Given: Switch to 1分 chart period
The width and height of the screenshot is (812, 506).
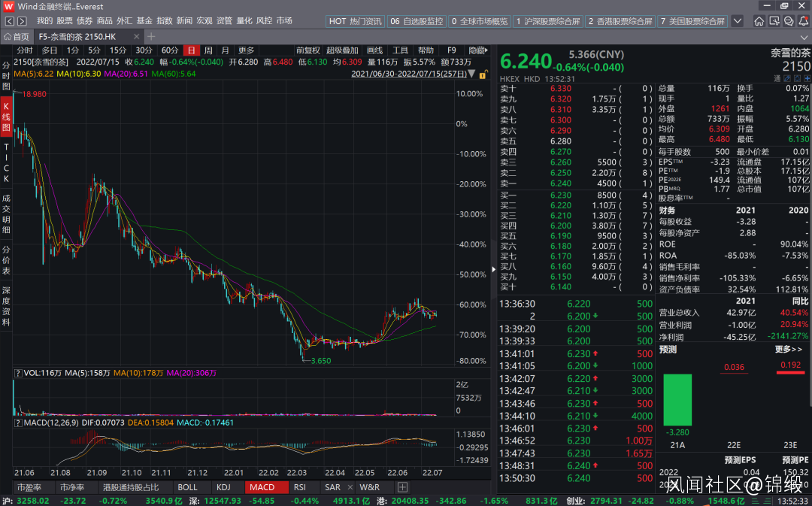Looking at the screenshot, I should [x=73, y=50].
